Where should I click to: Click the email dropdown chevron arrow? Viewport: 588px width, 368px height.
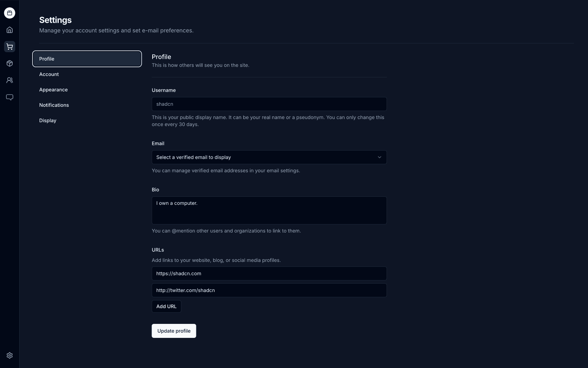(379, 157)
